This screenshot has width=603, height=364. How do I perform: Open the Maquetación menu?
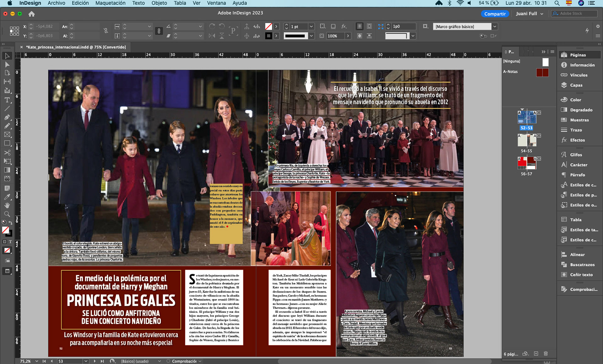click(110, 3)
